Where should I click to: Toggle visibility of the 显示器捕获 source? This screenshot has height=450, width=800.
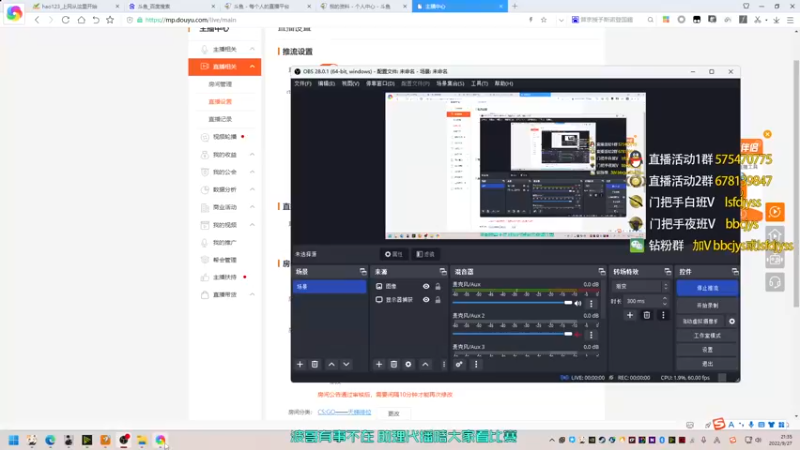coord(426,300)
